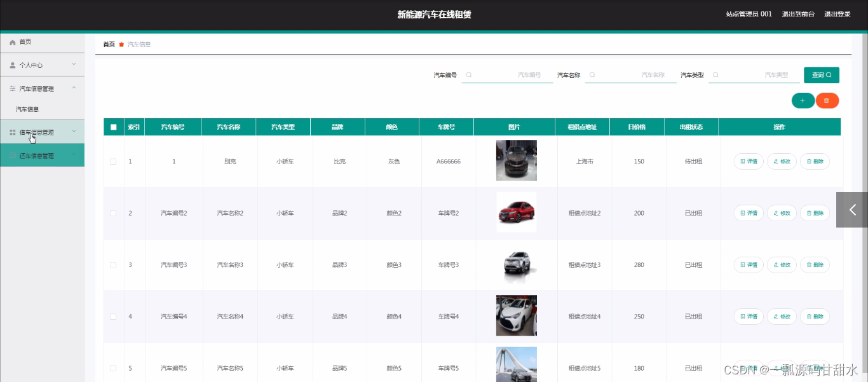The height and width of the screenshot is (382, 868).
Task: Click the 查询 search button
Action: coord(822,75)
